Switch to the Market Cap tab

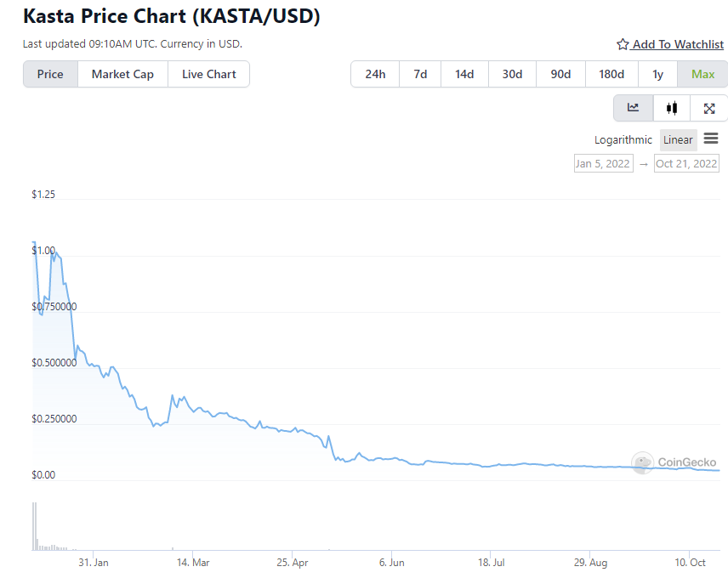pos(122,74)
